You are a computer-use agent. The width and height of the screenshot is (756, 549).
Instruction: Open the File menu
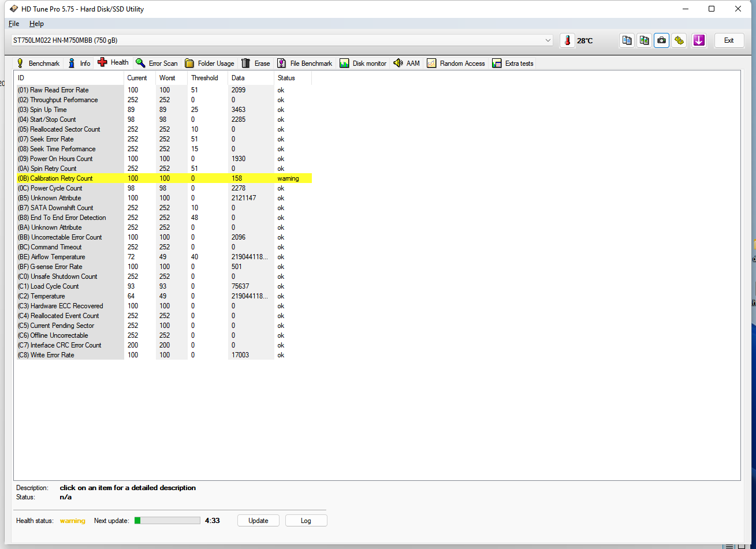[x=14, y=24]
